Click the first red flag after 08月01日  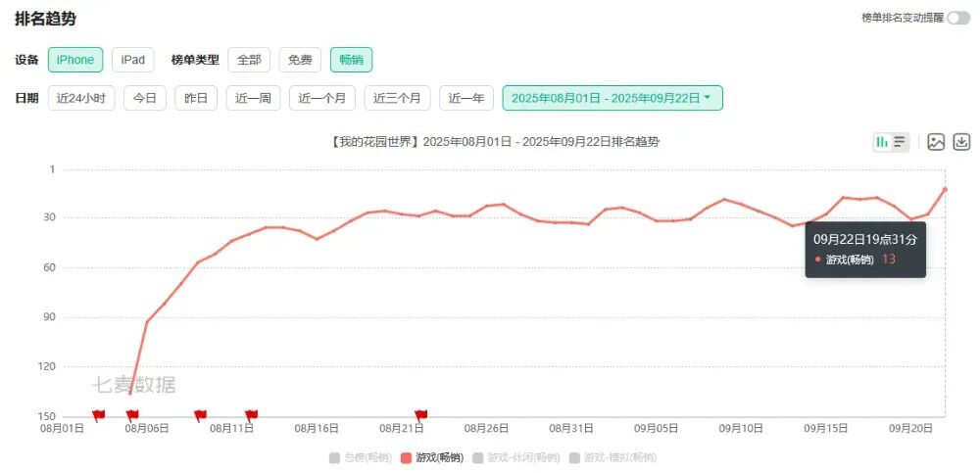click(99, 415)
